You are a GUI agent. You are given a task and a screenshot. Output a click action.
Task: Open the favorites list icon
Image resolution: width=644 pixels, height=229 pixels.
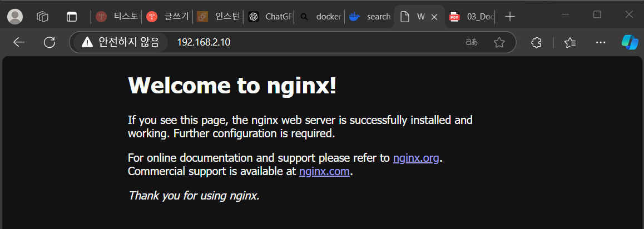570,42
